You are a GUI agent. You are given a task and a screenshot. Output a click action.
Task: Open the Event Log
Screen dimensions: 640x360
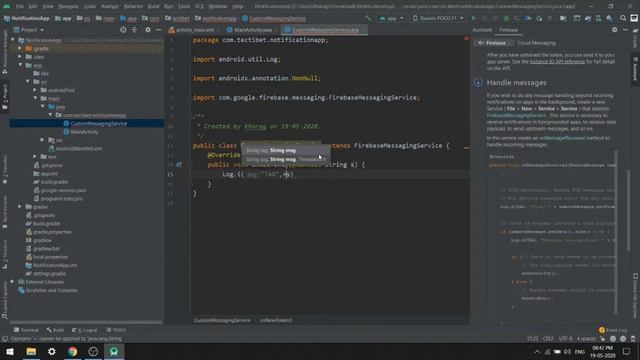coord(613,330)
